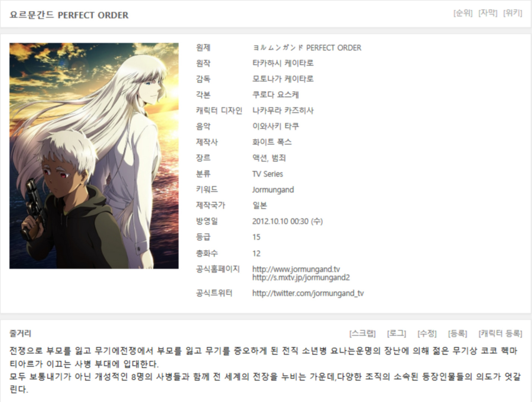
Task: Click production country 일본
Action: [x=259, y=205]
